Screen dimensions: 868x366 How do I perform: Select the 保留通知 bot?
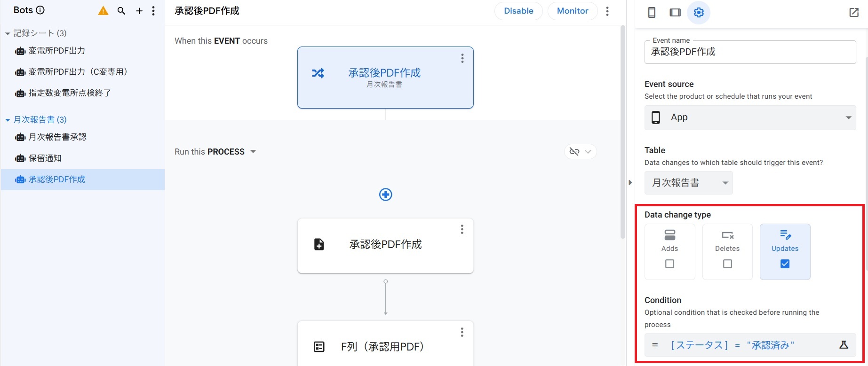[x=45, y=158]
